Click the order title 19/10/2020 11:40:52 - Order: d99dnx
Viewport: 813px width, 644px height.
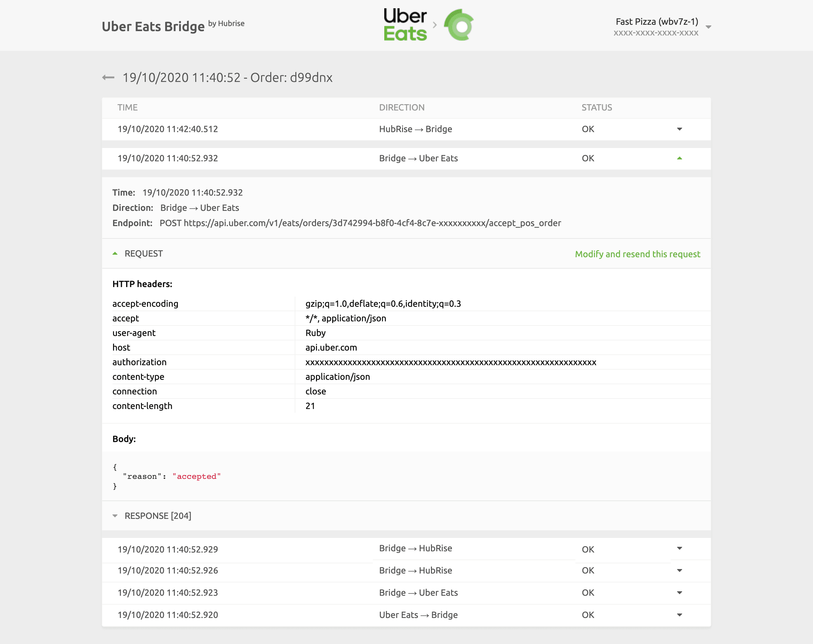pos(227,78)
